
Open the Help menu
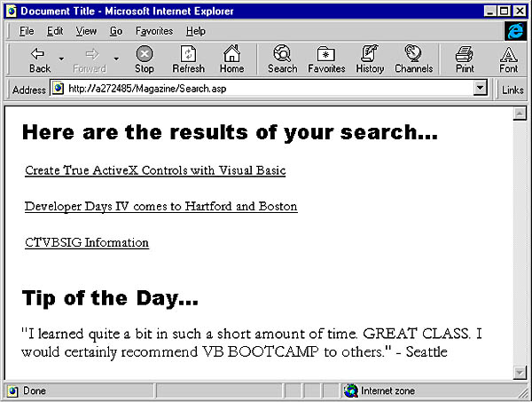coord(195,31)
